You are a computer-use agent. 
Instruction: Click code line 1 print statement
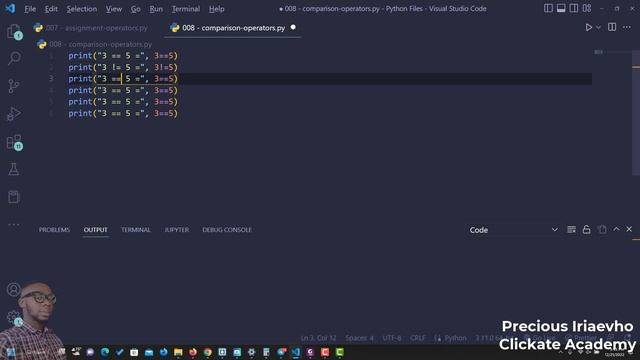[123, 56]
